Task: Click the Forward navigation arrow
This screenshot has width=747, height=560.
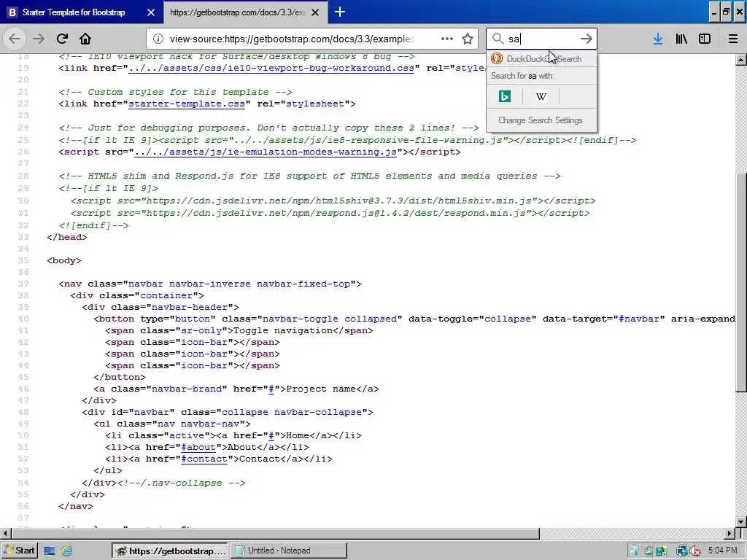Action: tap(39, 39)
